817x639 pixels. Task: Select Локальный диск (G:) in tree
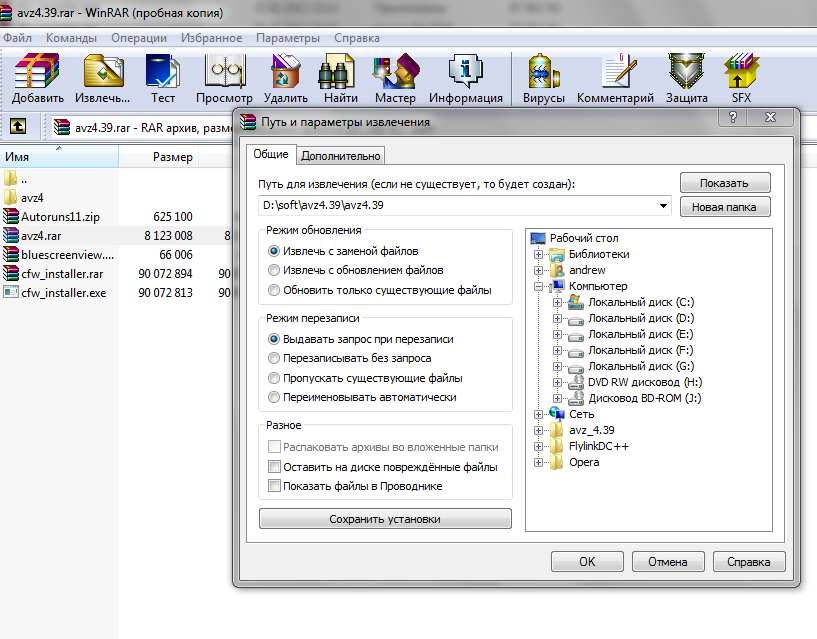point(641,366)
